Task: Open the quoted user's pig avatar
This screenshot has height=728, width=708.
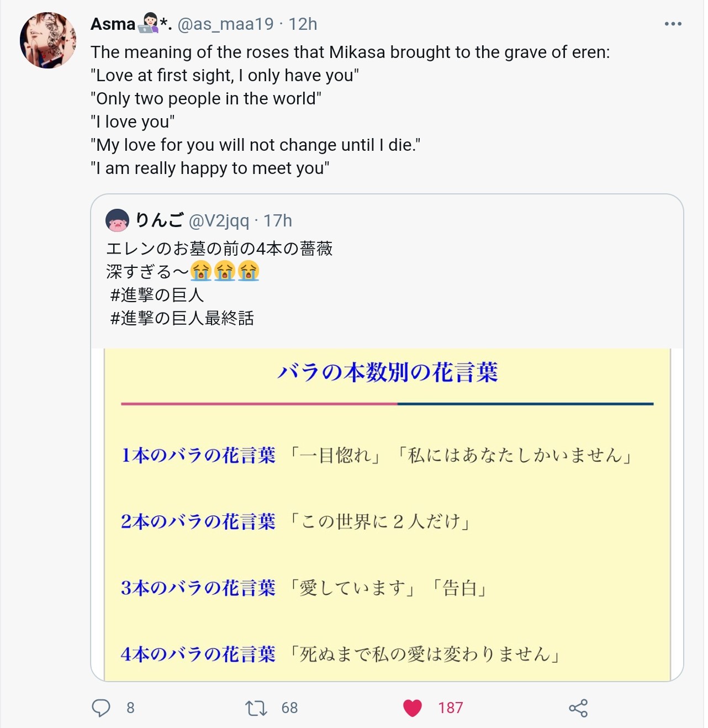Action: 117,220
